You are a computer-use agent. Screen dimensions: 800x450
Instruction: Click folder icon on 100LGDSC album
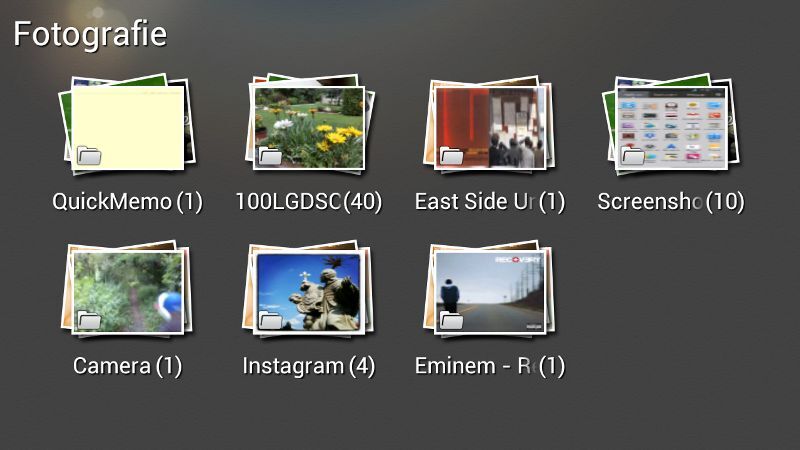coord(270,156)
